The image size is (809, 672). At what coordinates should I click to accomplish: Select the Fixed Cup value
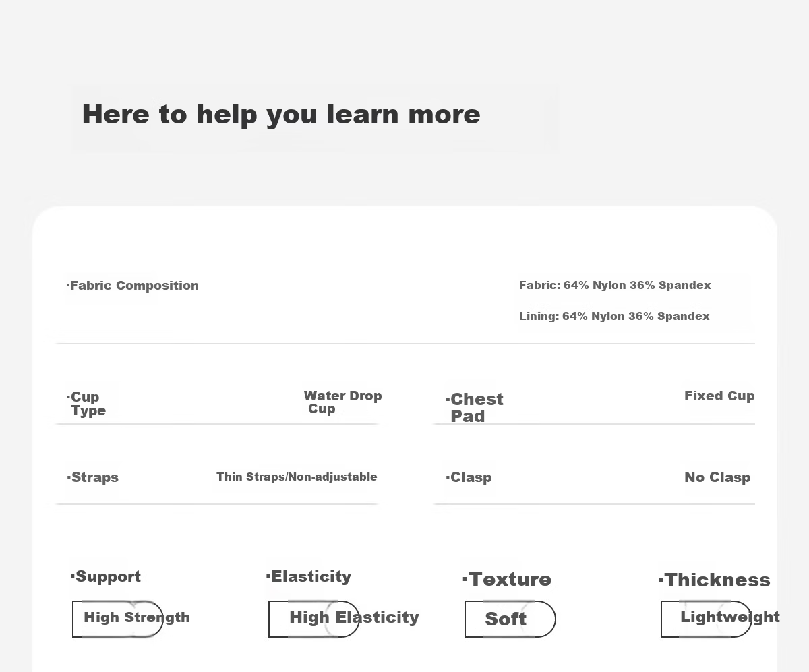(x=719, y=396)
